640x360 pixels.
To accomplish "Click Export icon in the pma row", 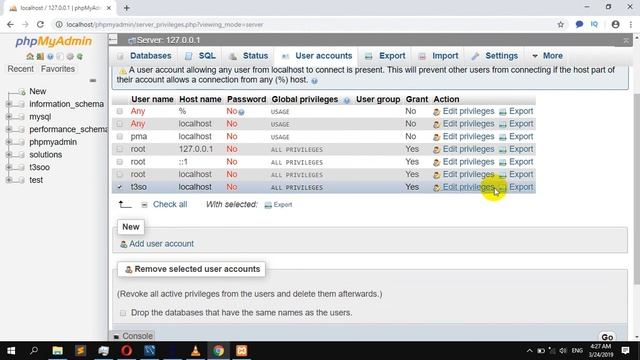I will pyautogui.click(x=502, y=137).
